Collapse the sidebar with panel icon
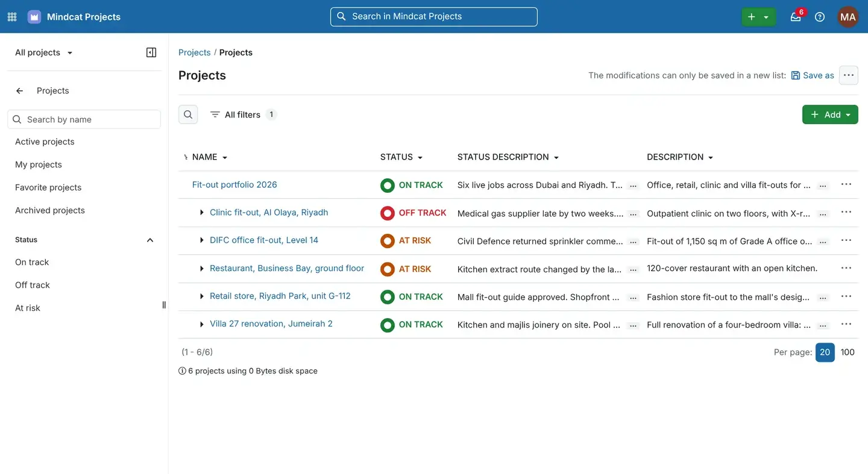 tap(151, 52)
